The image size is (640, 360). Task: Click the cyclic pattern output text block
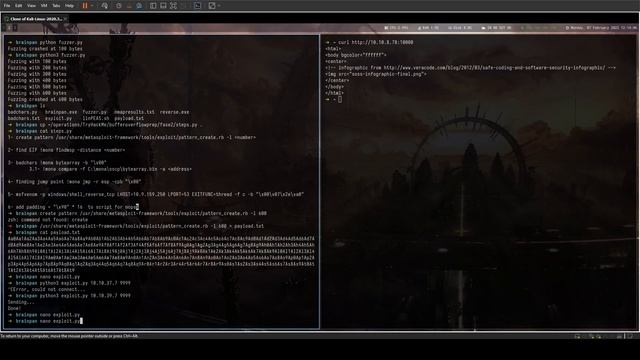[x=161, y=254]
